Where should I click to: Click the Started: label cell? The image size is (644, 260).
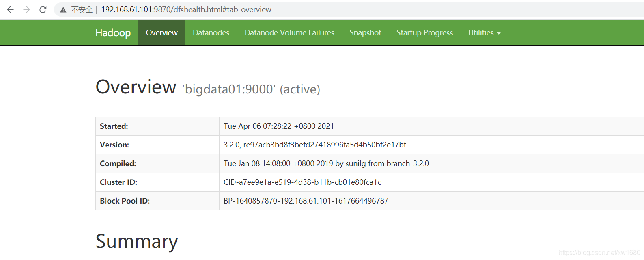click(x=157, y=126)
